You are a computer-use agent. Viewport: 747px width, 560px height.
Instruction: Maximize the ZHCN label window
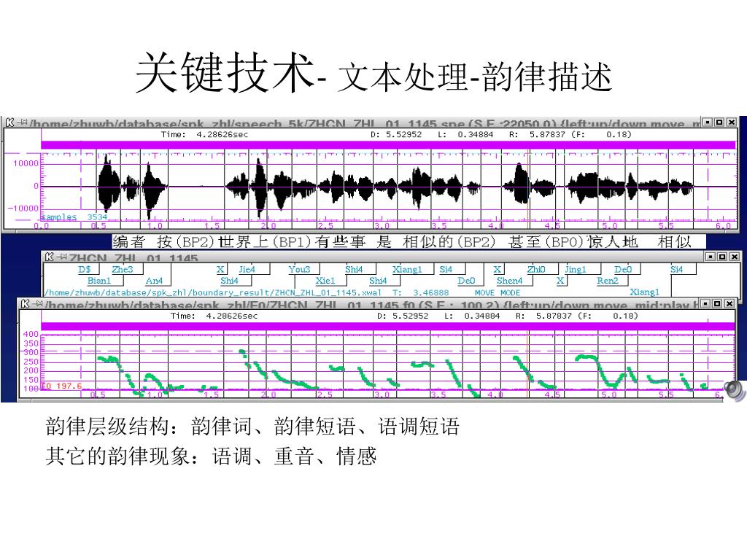723,257
